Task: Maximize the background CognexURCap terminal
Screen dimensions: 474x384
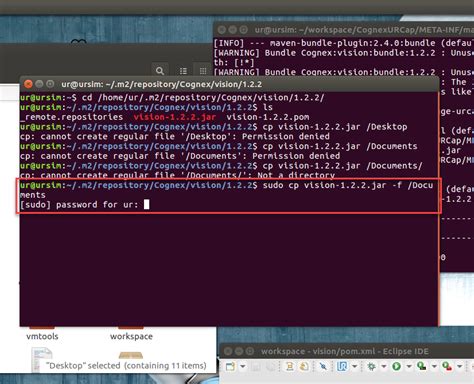Action: pos(244,30)
